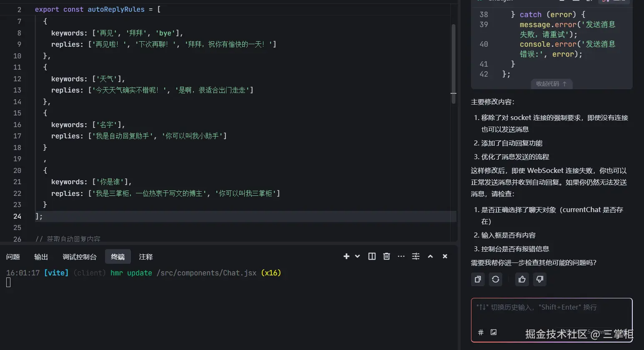Click the editor vertical scrollbar thumb

pos(454,64)
